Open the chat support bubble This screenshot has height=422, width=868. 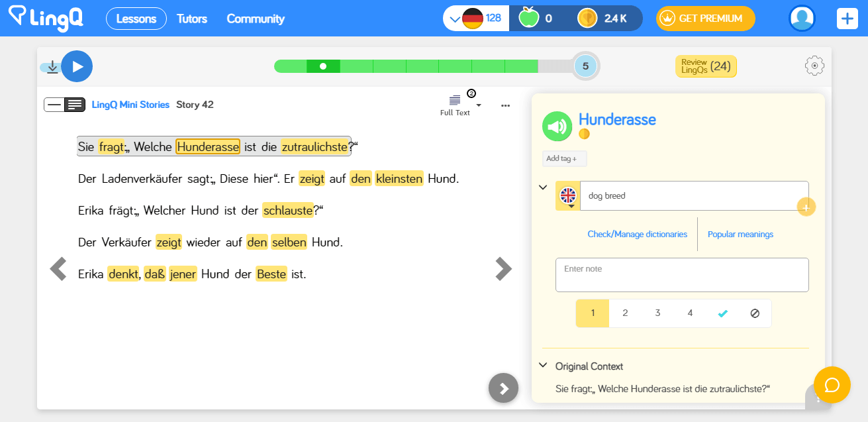pos(832,385)
